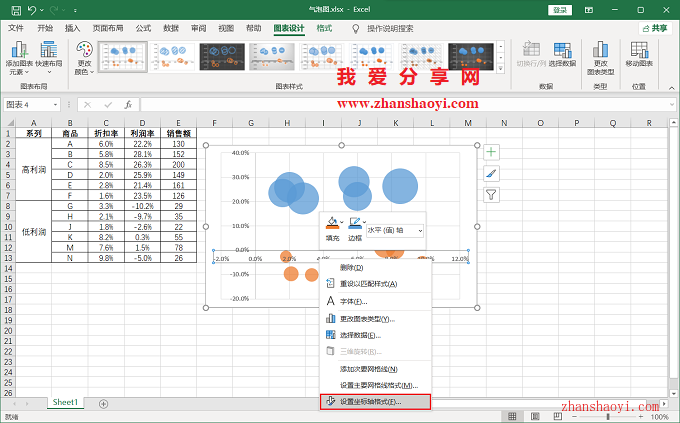The height and width of the screenshot is (423, 680).
Task: Click the column header N
Action: tap(504, 123)
